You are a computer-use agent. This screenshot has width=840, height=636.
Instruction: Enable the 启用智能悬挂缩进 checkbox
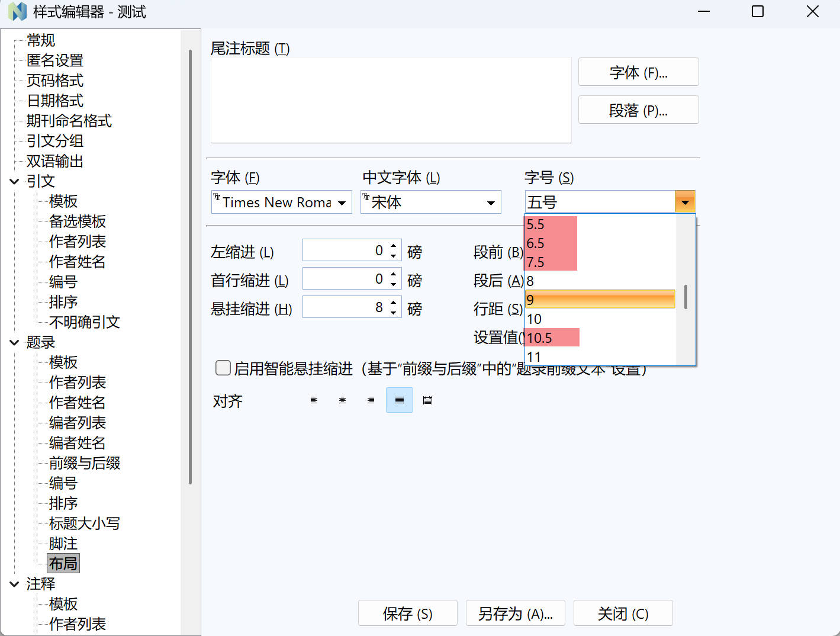click(x=223, y=368)
